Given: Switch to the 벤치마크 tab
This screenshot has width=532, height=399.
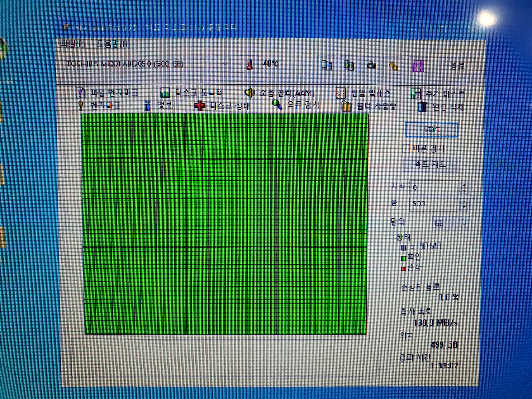Looking at the screenshot, I should point(99,106).
